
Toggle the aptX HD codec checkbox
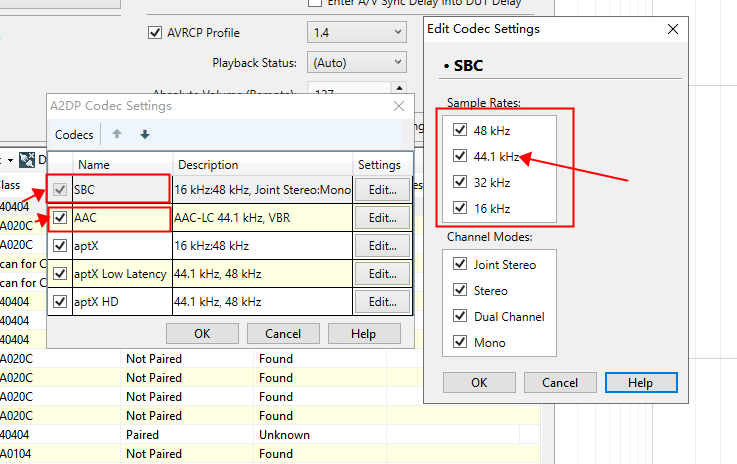coord(60,301)
